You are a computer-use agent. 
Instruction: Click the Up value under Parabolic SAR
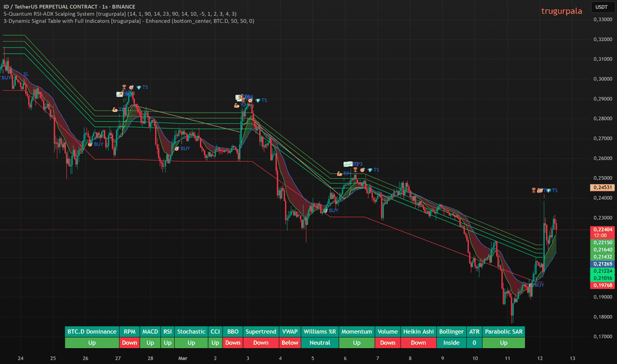(504, 343)
